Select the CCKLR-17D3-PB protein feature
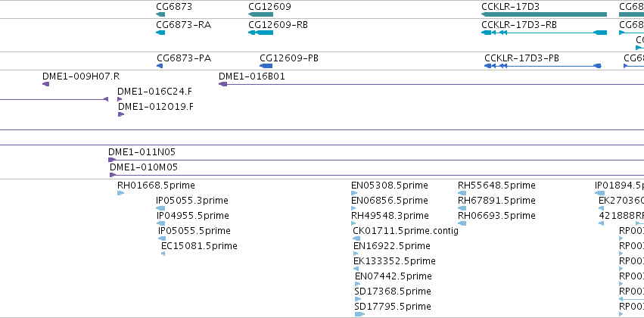 point(543,66)
